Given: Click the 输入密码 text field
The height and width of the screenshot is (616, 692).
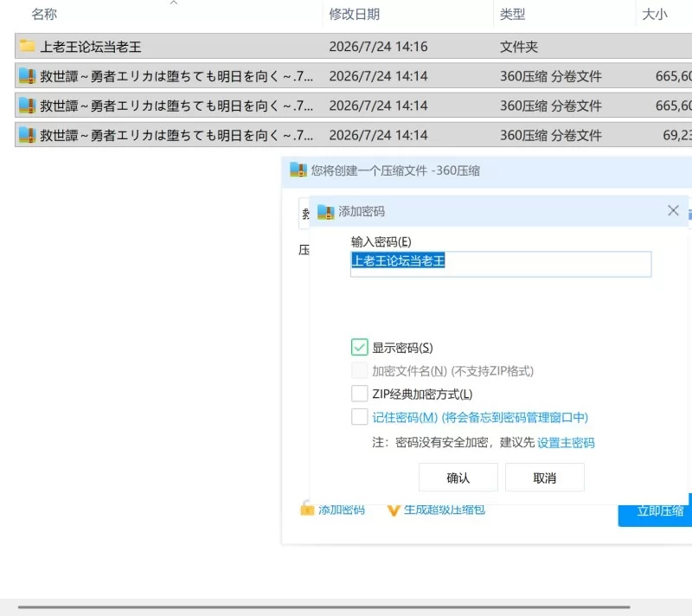Looking at the screenshot, I should pyautogui.click(x=501, y=264).
